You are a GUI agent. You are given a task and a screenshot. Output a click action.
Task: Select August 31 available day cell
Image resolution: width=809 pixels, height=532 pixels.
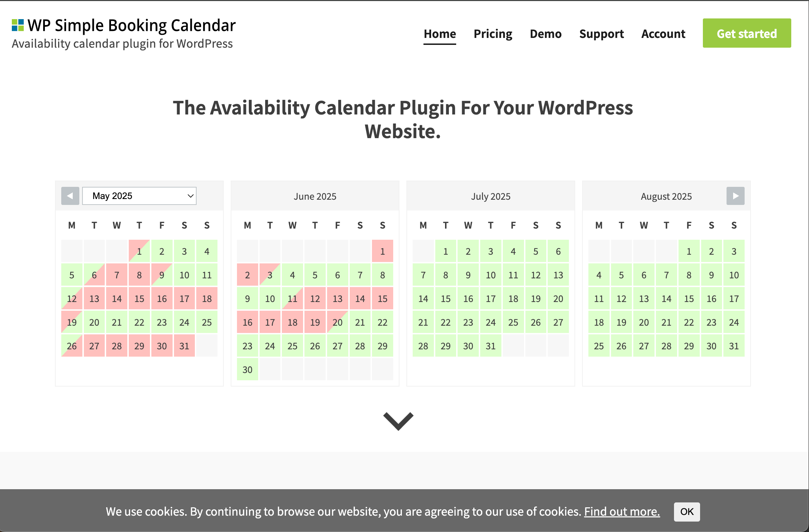tap(734, 346)
